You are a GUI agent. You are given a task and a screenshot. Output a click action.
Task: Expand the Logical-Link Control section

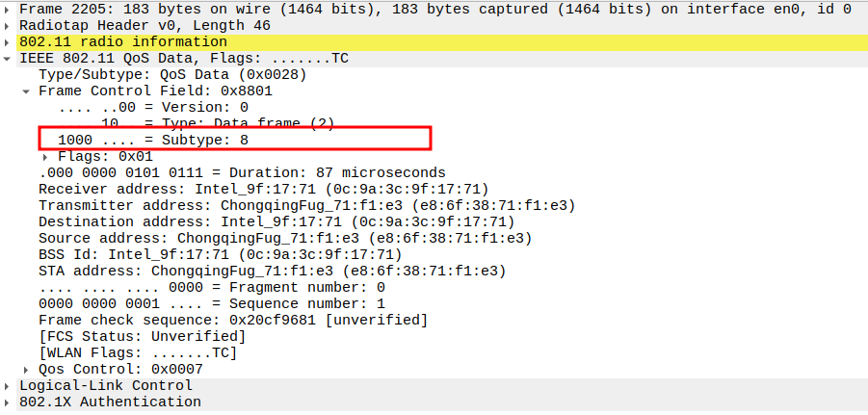tap(9, 385)
